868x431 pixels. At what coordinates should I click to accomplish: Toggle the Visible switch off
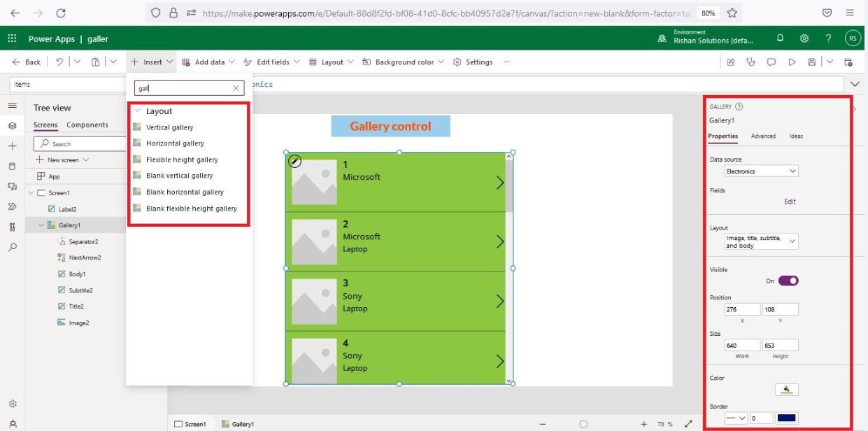(788, 281)
